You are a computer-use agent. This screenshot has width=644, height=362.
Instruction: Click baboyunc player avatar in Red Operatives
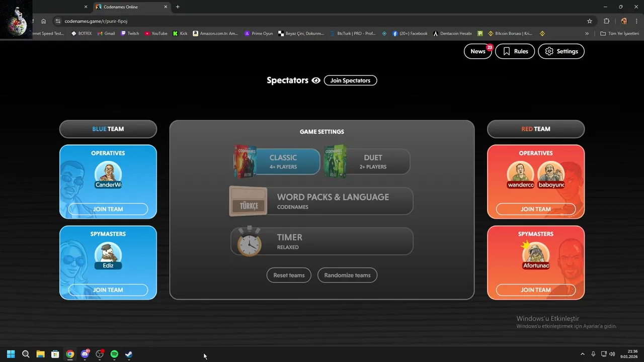(551, 175)
